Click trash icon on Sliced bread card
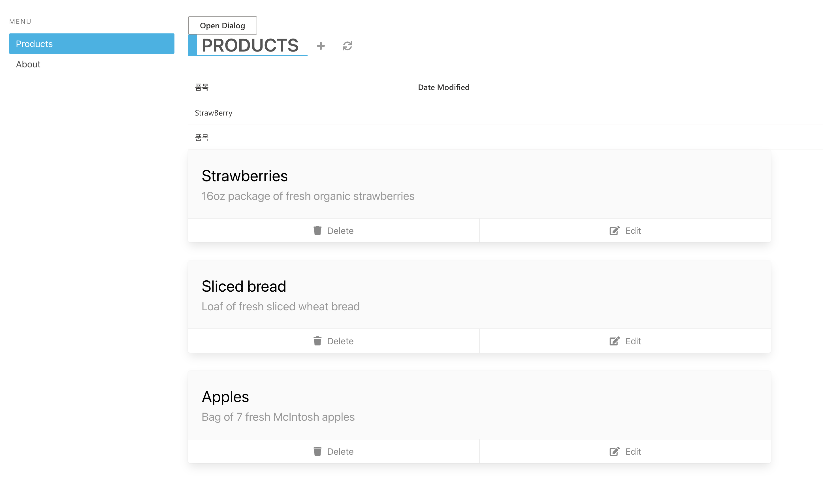The height and width of the screenshot is (504, 823). coord(317,341)
